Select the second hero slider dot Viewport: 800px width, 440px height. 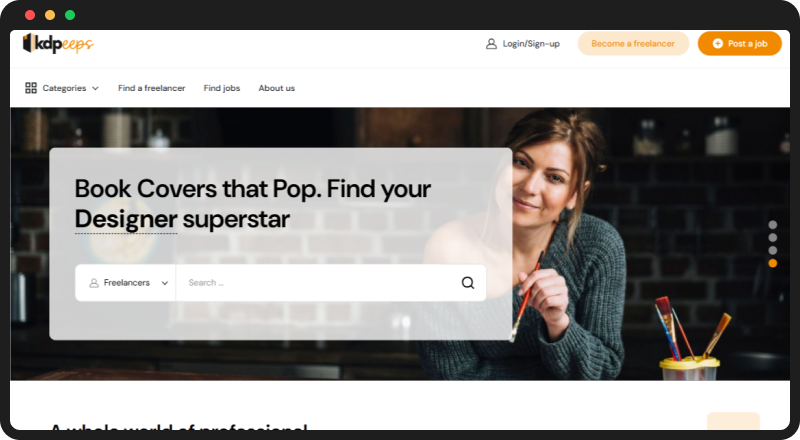click(772, 237)
